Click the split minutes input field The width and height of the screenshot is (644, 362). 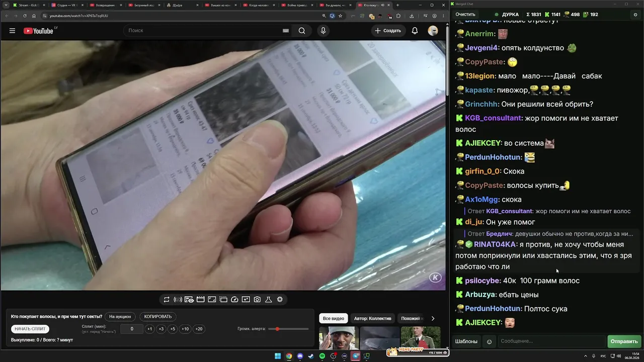coord(132,329)
